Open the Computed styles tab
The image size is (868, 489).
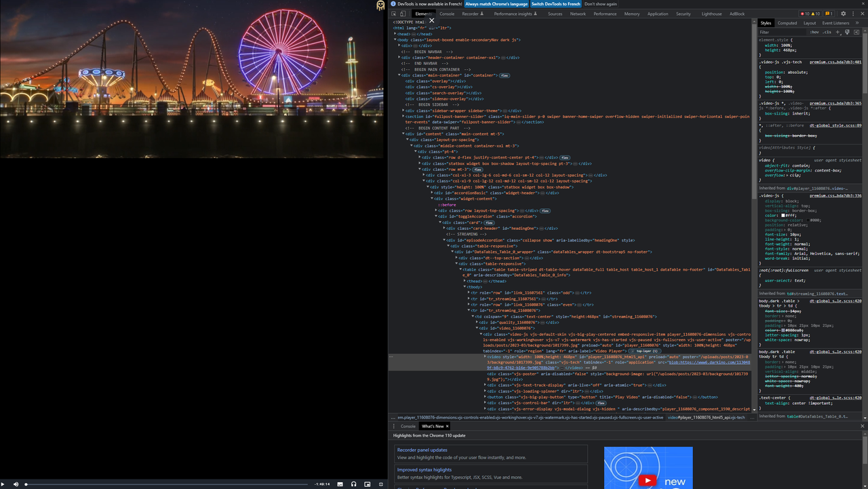(787, 22)
